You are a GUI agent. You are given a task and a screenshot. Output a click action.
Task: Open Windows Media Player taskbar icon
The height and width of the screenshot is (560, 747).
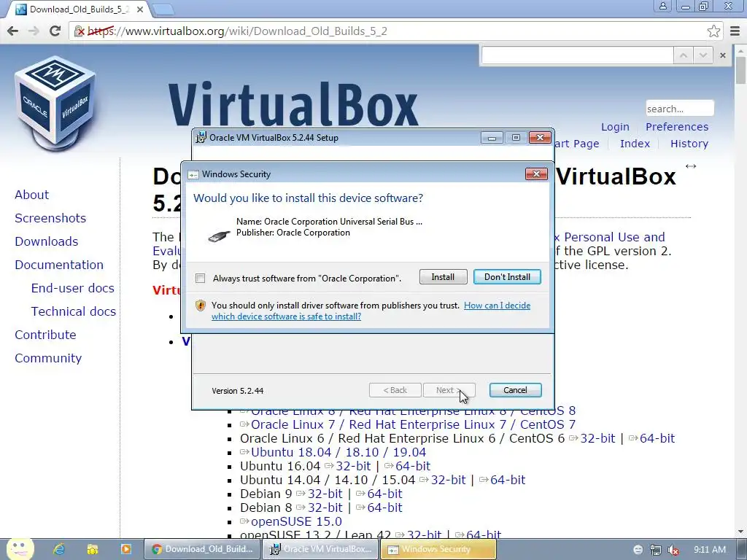click(x=125, y=549)
